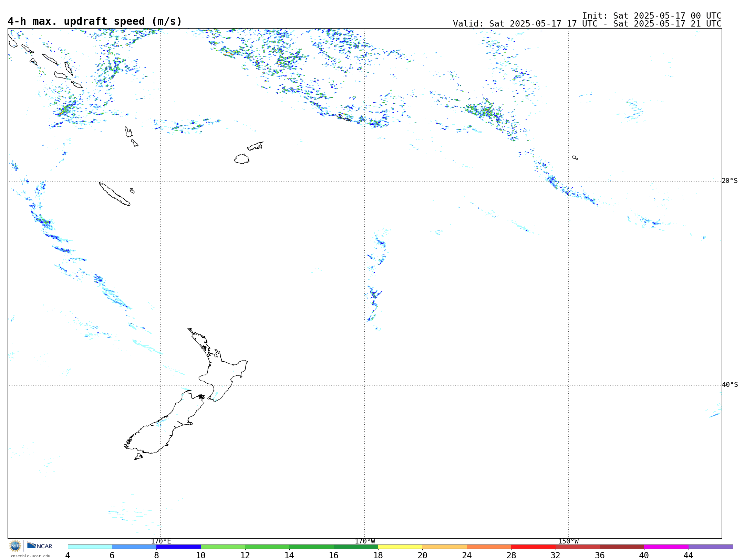Click the magenta 40-44 color swatch
The height and width of the screenshot is (560, 744).
tap(666, 547)
